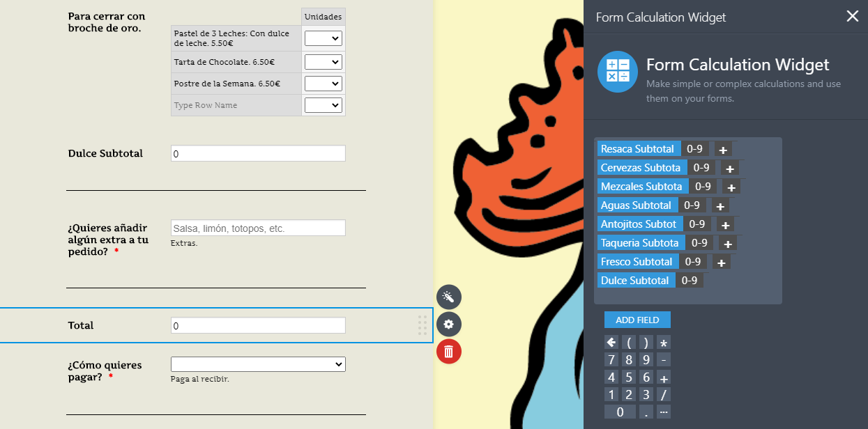Click the plus operator key on the keypad
Screen dimensions: 868x429
coord(664,377)
